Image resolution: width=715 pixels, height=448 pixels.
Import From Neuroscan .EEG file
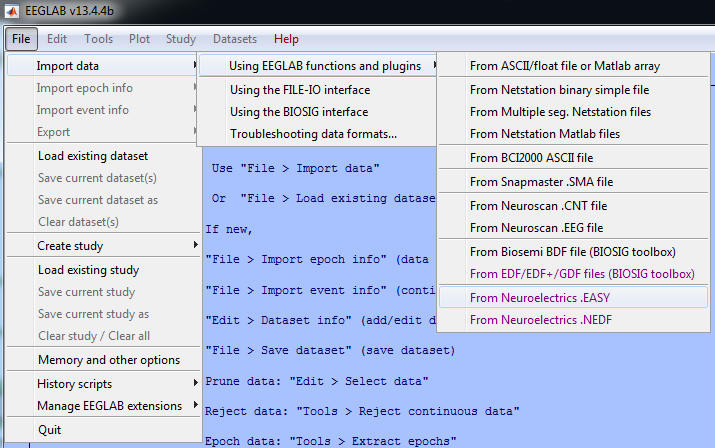coord(573,228)
